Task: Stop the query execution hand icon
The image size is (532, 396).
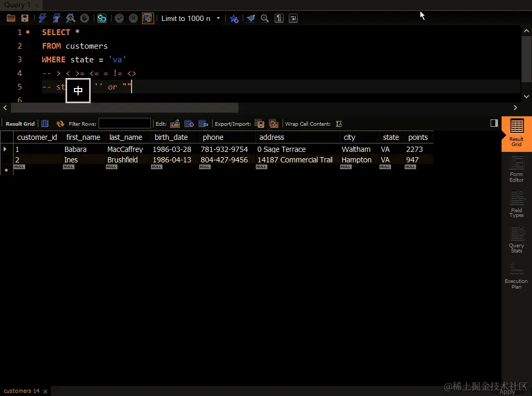Action: coord(84,18)
